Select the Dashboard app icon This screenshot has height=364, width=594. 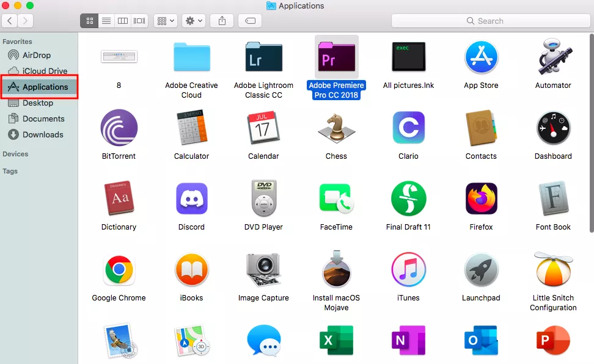554,128
